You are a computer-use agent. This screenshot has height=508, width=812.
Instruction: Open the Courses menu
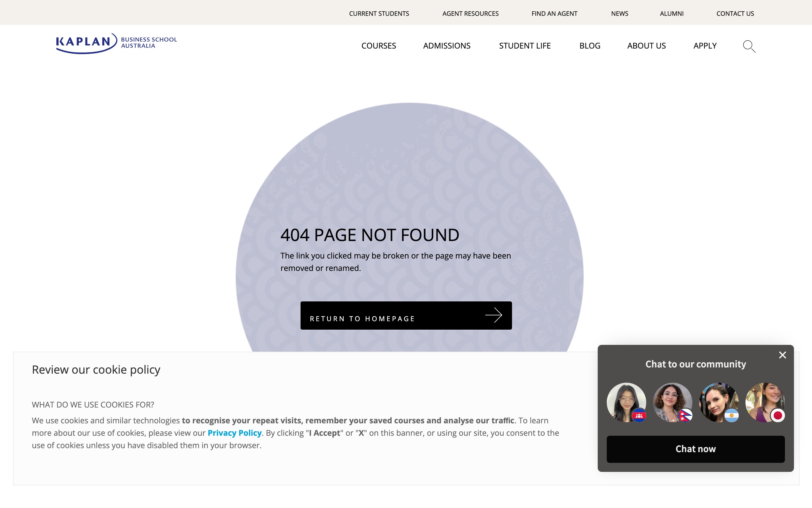pos(378,46)
